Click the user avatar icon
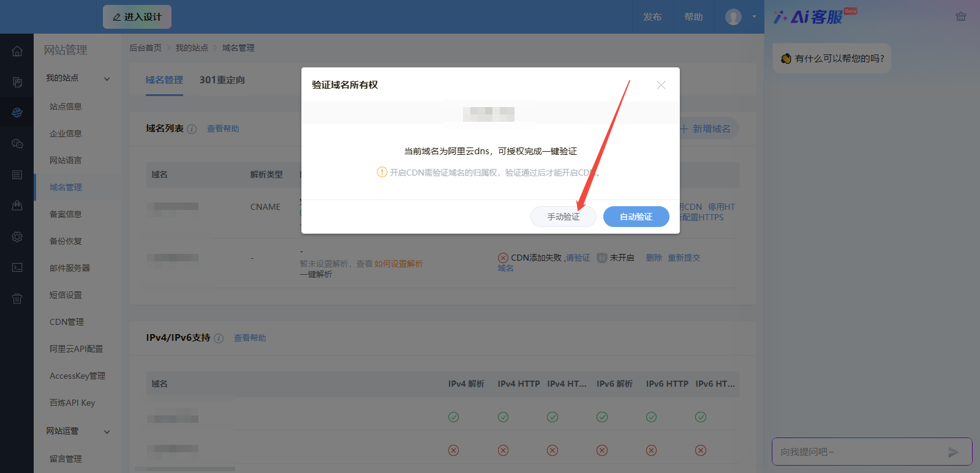 [x=733, y=17]
